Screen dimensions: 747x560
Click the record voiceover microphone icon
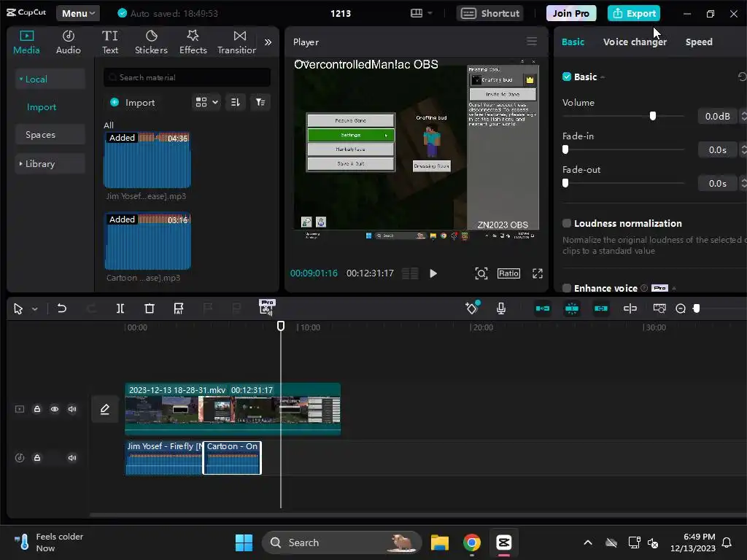coord(500,308)
